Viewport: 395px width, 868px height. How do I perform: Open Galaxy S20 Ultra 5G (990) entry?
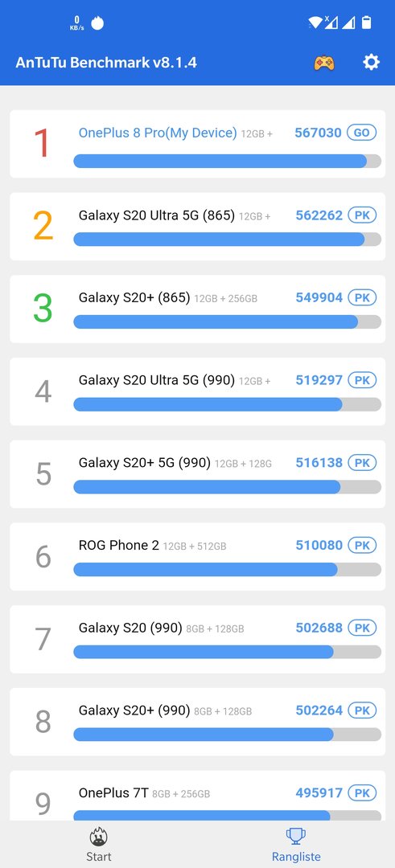point(197,391)
